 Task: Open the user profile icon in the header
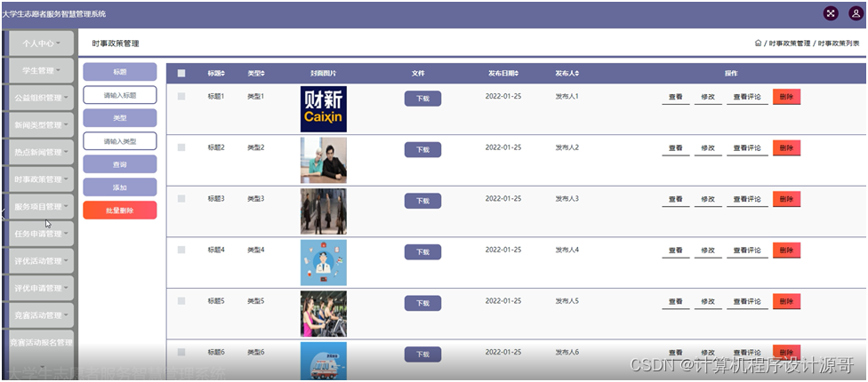(856, 14)
